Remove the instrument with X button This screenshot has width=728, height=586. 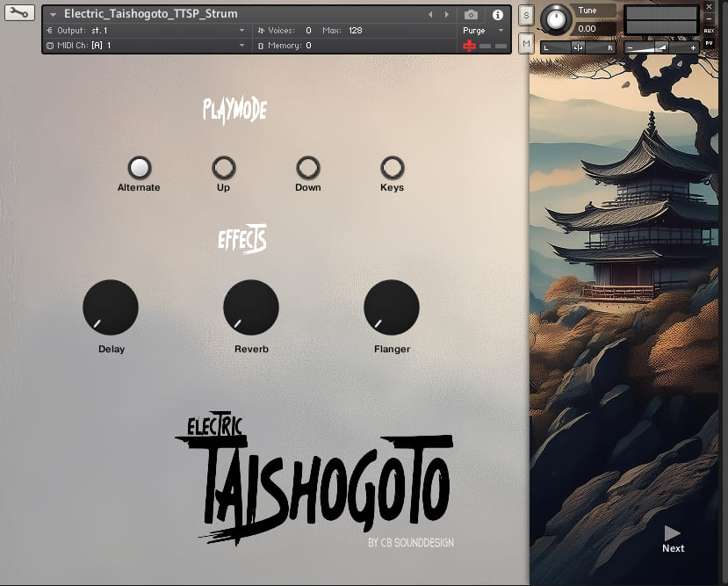(709, 7)
